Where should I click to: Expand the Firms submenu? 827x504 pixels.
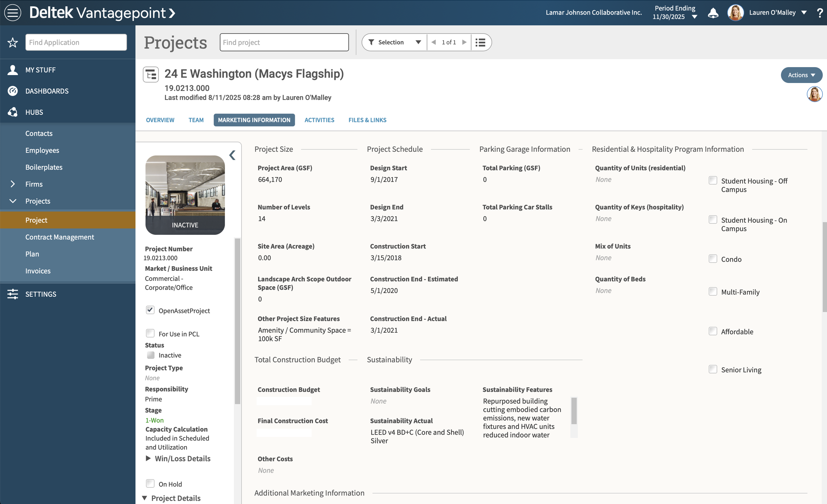(x=13, y=184)
